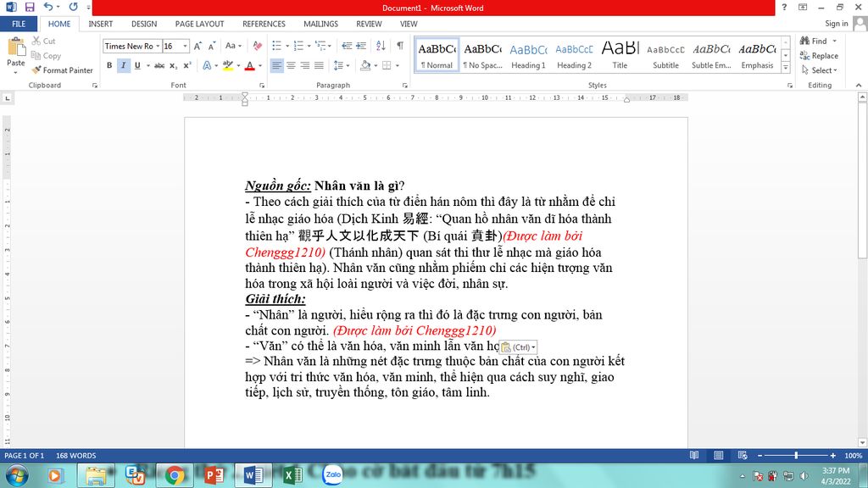Open Google Chrome from the taskbar
Viewport: 868px width, 488px height.
(175, 475)
